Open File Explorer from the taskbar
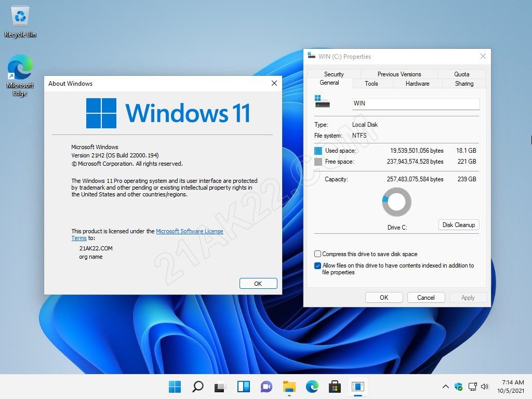This screenshot has height=399, width=532. tap(289, 387)
